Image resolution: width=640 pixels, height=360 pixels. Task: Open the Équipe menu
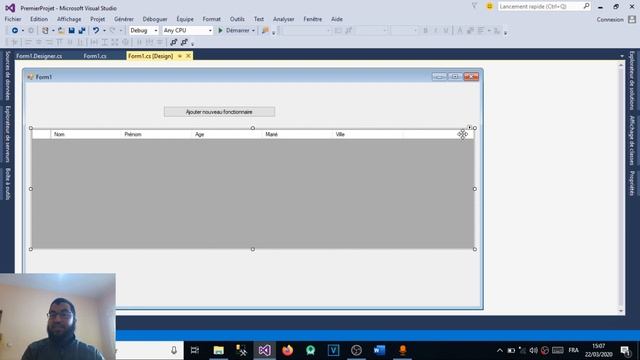point(185,19)
